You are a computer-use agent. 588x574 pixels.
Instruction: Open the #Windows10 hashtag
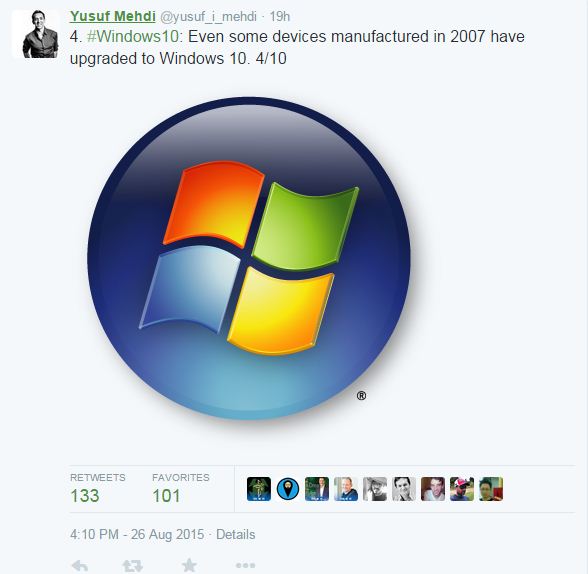(133, 37)
